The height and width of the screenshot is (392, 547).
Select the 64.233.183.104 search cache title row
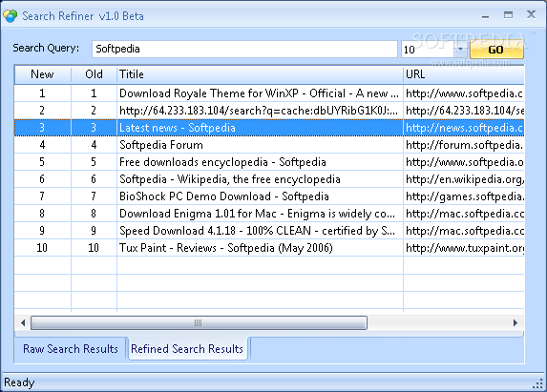269,111
